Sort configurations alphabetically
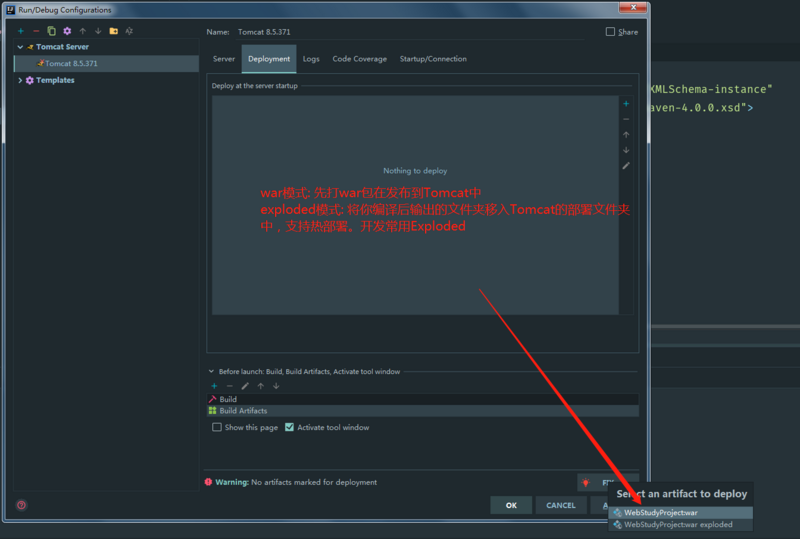This screenshot has height=539, width=800. [x=129, y=31]
